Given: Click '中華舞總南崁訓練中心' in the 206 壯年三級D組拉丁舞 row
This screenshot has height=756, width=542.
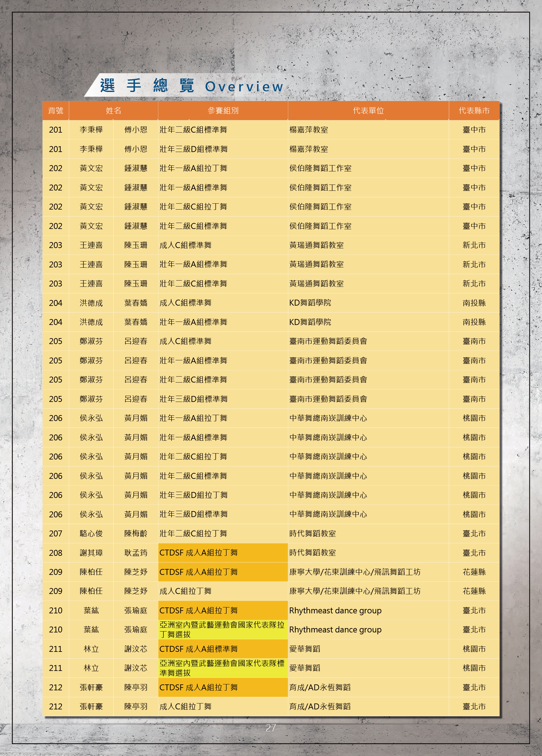Looking at the screenshot, I should tap(328, 495).
